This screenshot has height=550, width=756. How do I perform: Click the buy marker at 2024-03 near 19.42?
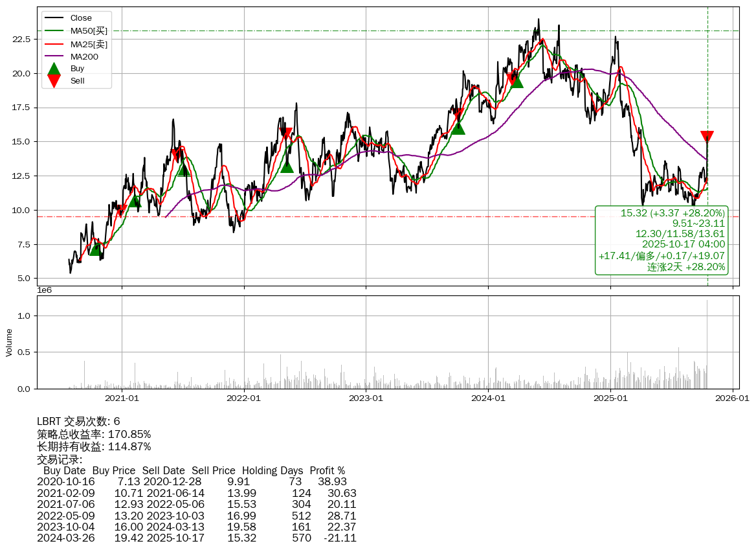[516, 81]
